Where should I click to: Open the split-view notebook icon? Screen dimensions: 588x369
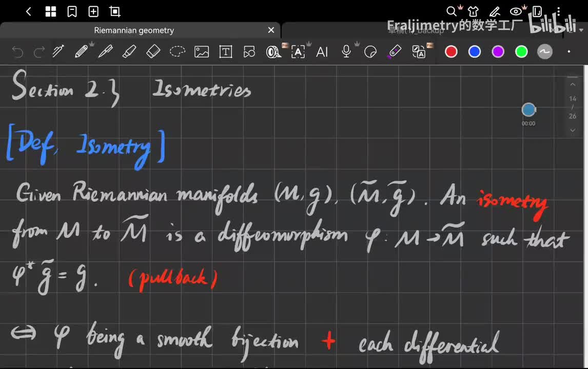(537, 12)
